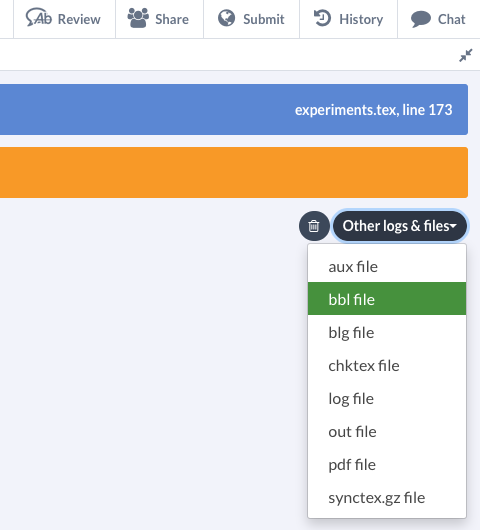480x530 pixels.
Task: Open History via the clock icon
Action: 322,18
